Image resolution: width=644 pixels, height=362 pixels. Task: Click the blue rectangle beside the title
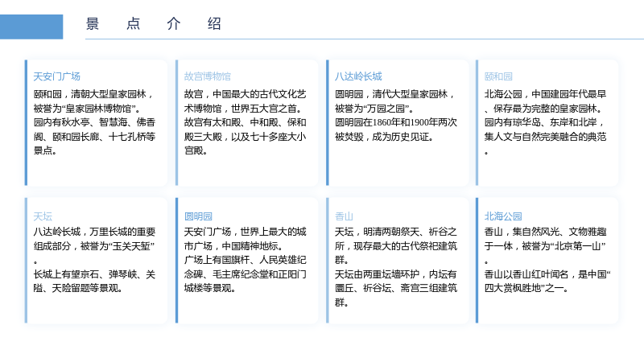click(x=31, y=27)
